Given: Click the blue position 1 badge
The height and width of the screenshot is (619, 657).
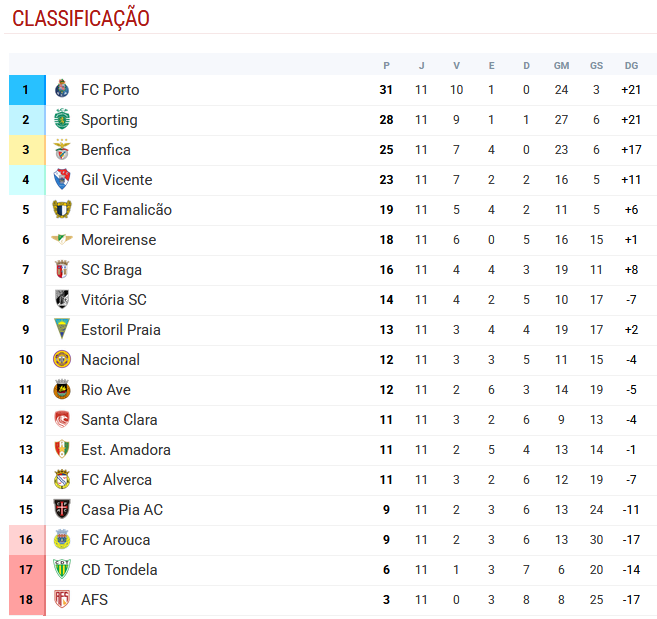Looking at the screenshot, I should (x=26, y=90).
